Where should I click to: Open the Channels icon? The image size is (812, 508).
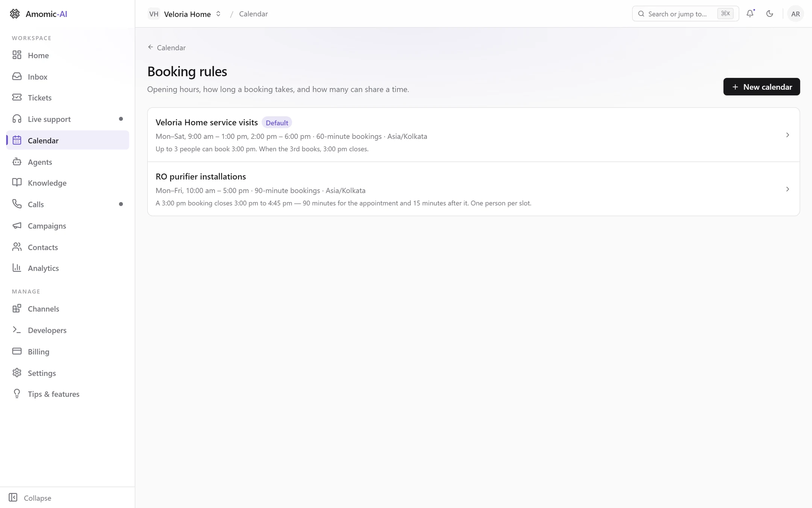click(x=17, y=309)
